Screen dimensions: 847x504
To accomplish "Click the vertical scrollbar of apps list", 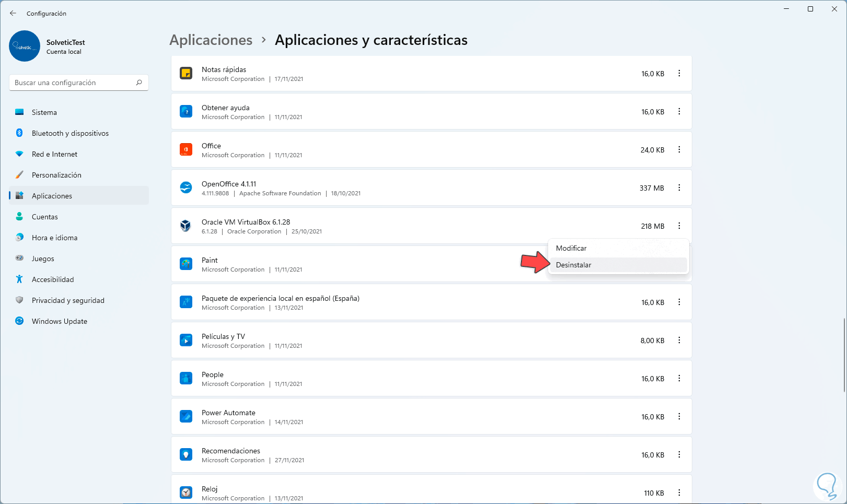I will 844,355.
